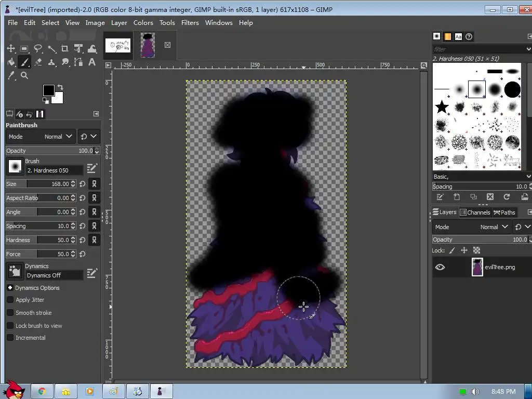Screen dimensions: 532x399
Task: Select the Bucket Fill tool
Action: pyautogui.click(x=11, y=62)
